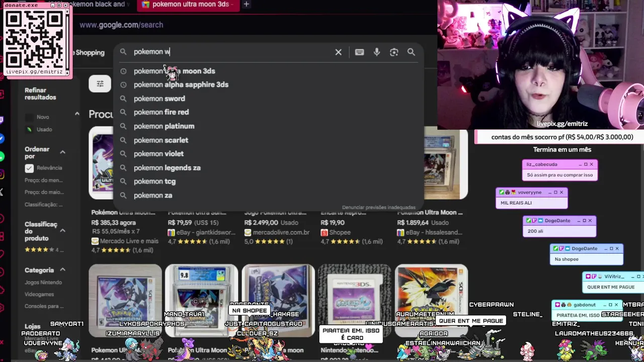The width and height of the screenshot is (644, 362).
Task: Choose suggestion pokemon violet
Action: (x=158, y=154)
